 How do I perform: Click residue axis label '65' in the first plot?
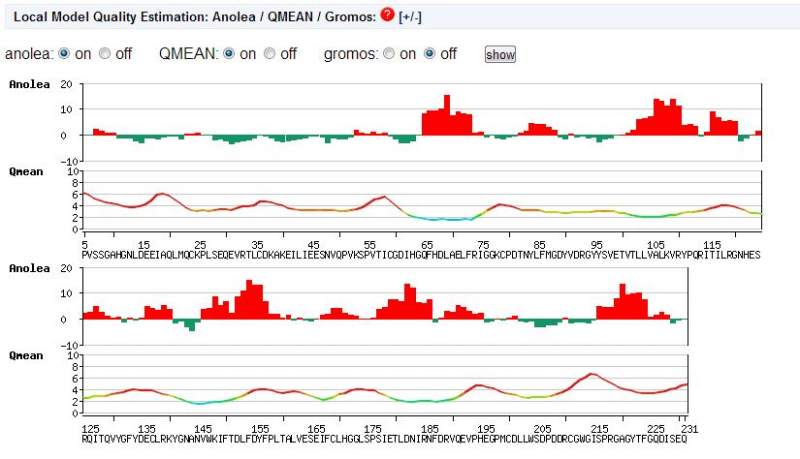[x=427, y=245]
